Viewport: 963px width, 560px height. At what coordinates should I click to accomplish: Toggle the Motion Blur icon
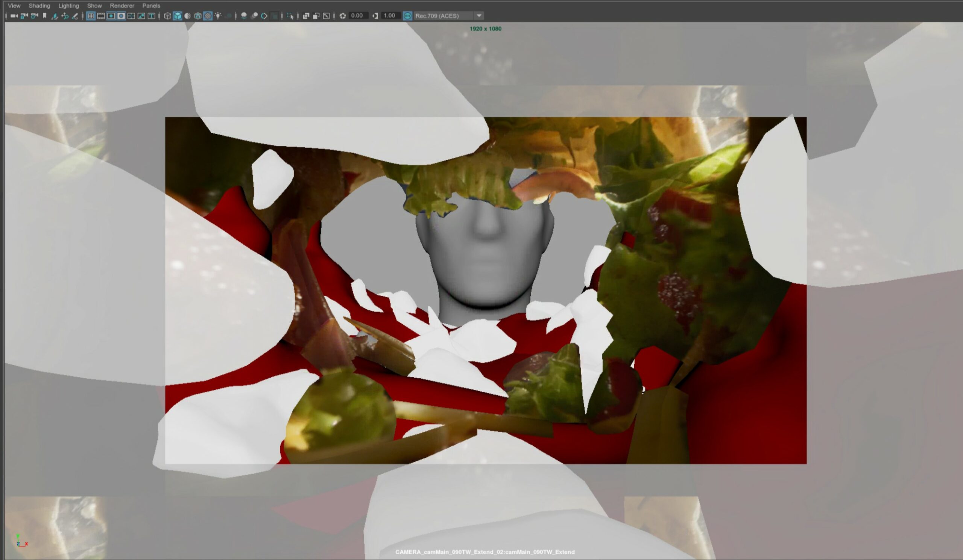click(254, 16)
